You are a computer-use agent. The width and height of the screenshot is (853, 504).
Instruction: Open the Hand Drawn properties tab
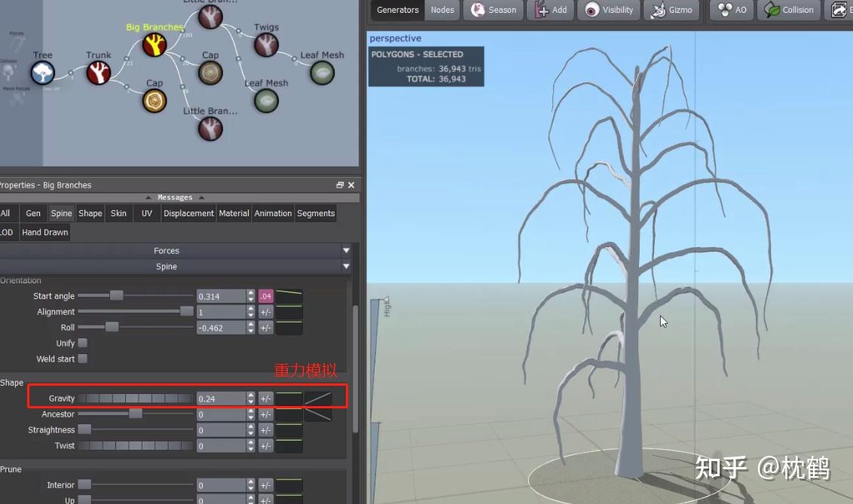45,232
